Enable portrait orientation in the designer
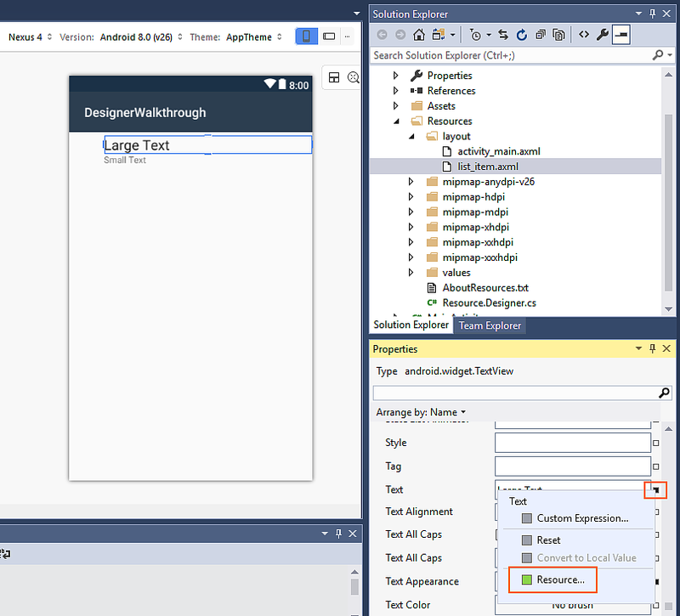 [306, 37]
